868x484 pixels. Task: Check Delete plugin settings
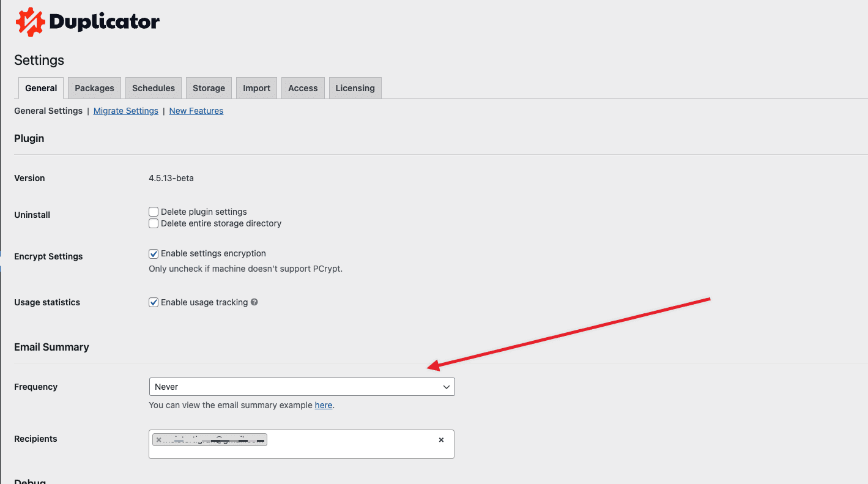tap(154, 212)
